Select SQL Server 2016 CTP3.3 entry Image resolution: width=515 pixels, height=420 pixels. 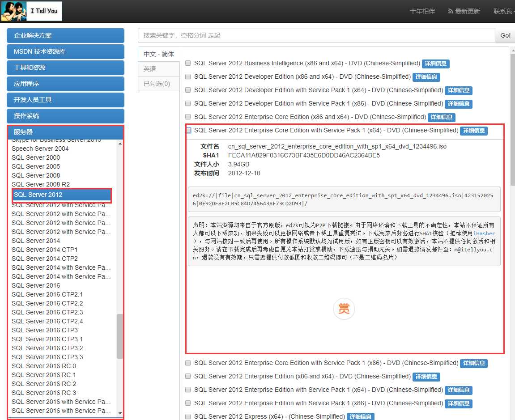(x=47, y=357)
